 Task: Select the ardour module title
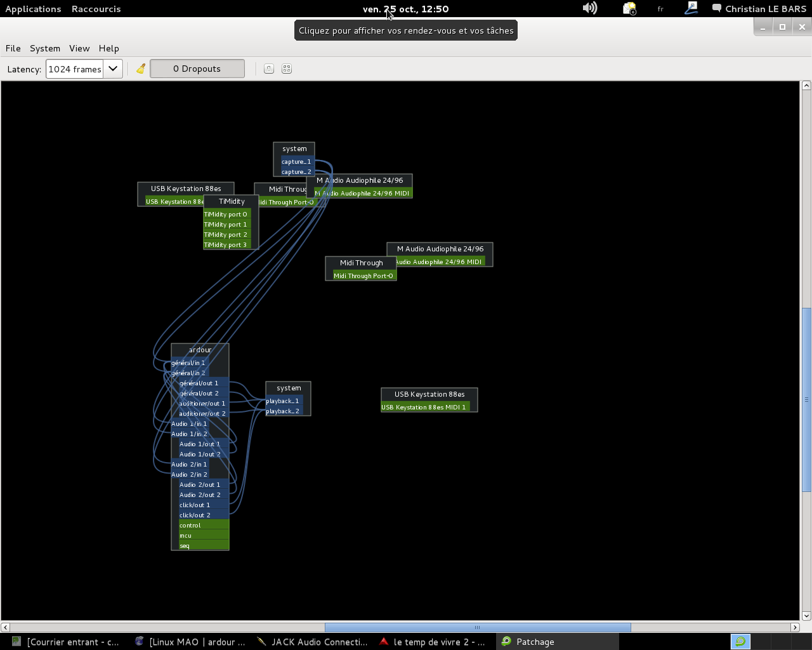[200, 350]
